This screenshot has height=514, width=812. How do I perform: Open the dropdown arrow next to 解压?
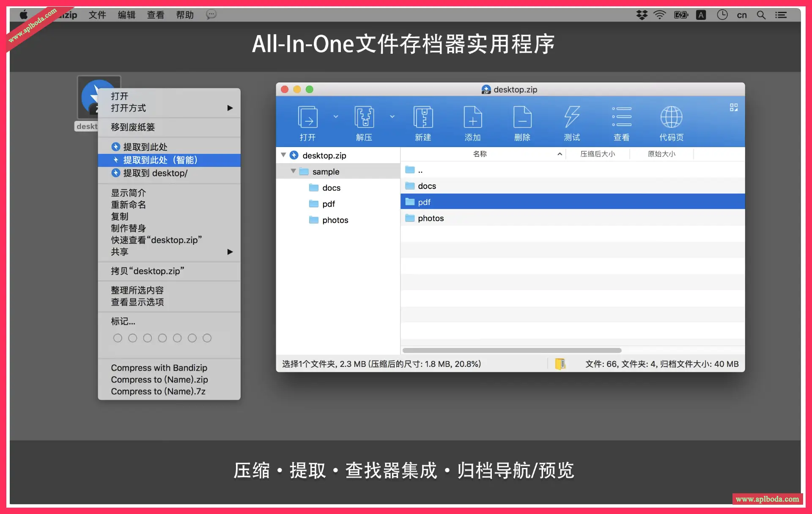[392, 117]
